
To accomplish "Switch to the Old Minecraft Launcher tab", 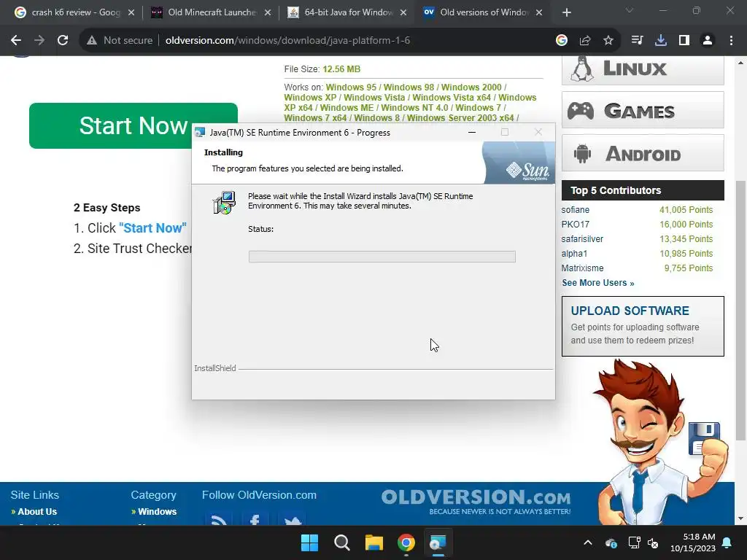I will coord(209,12).
